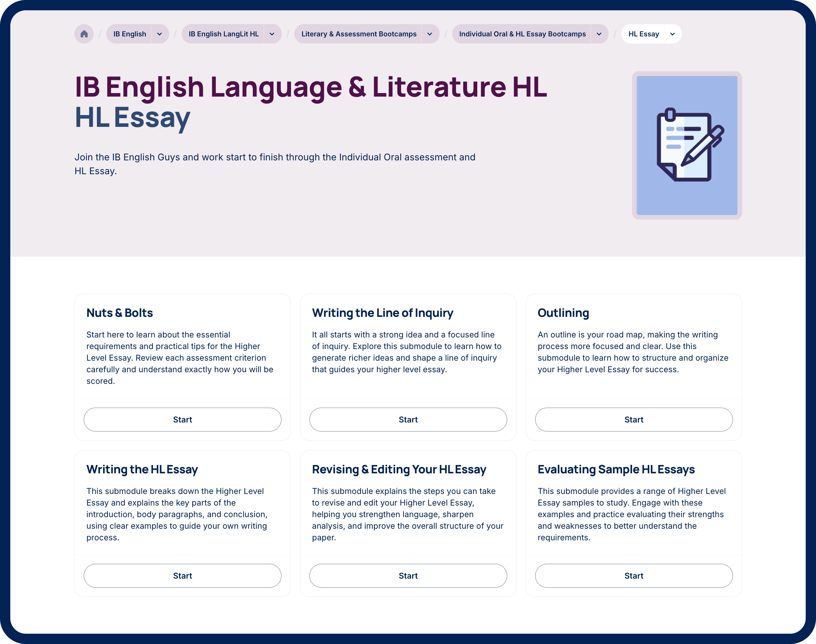Open Literary & Assessment Bootcamps breadcrumb
The image size is (816, 644).
pos(359,34)
